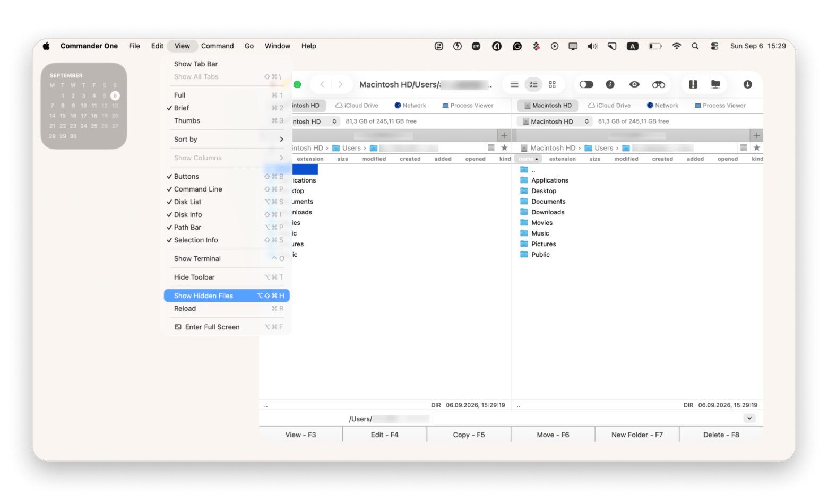The width and height of the screenshot is (828, 504).
Task: Open macOS Control Center icon
Action: (714, 46)
